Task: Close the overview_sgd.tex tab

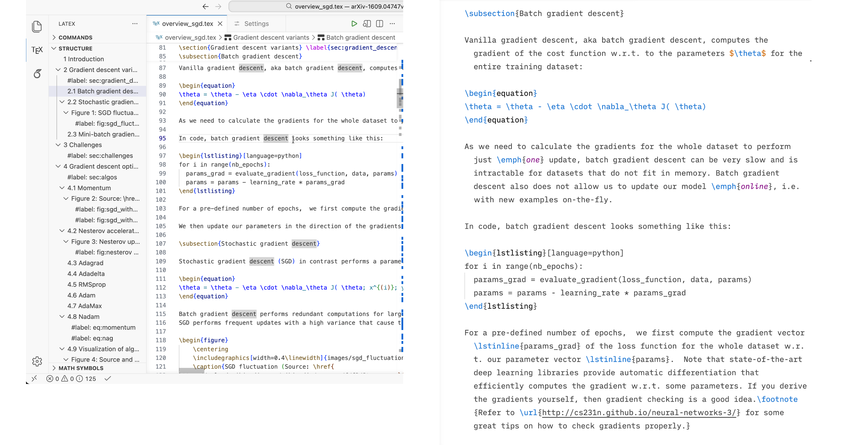Action: tap(220, 24)
